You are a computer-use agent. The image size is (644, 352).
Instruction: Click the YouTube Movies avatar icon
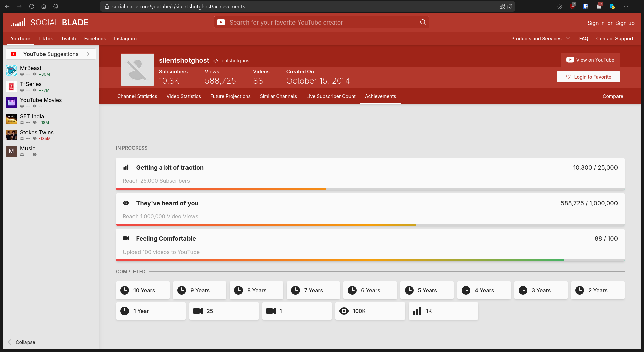coord(11,103)
